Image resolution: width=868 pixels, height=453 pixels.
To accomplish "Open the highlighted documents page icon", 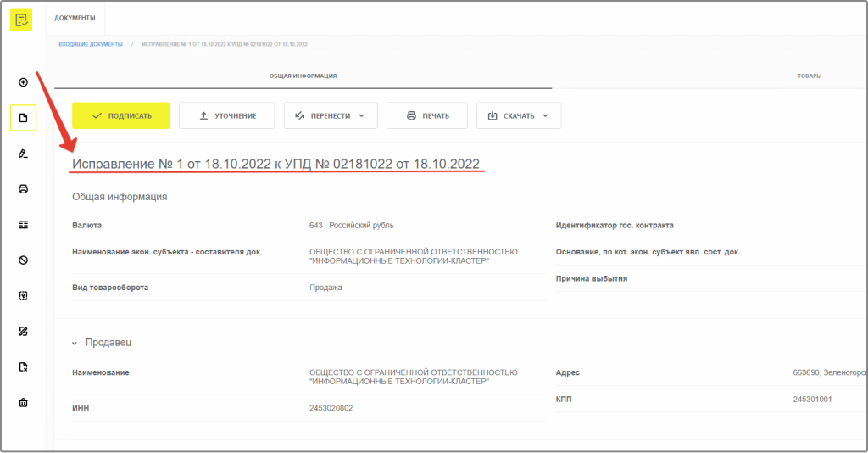I will (x=23, y=117).
